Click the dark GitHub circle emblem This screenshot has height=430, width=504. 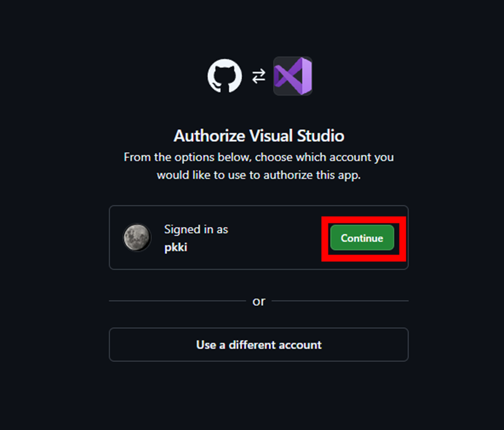click(x=223, y=74)
